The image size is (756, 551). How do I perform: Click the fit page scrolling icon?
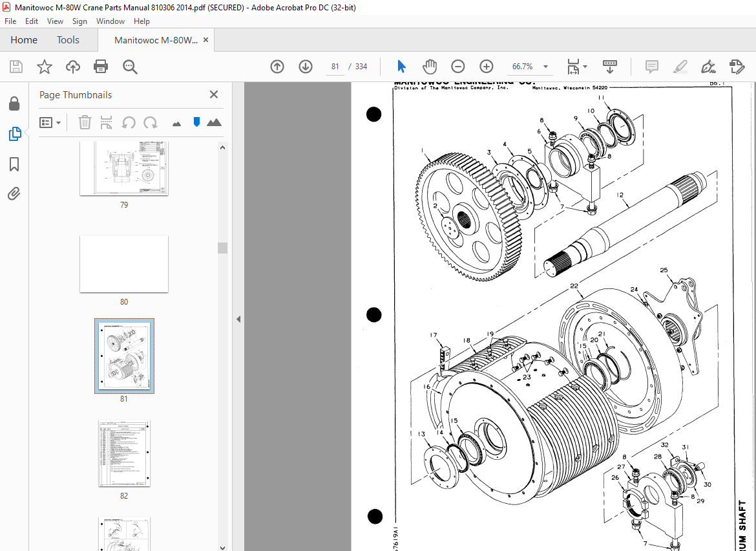(572, 67)
